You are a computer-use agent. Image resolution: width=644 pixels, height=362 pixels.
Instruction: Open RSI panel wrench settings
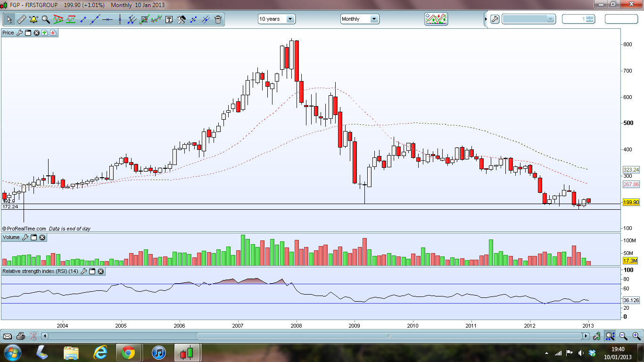tap(84, 271)
